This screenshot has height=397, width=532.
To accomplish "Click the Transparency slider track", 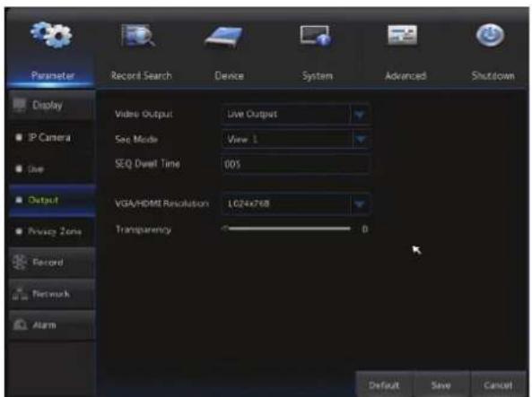I will click(287, 229).
